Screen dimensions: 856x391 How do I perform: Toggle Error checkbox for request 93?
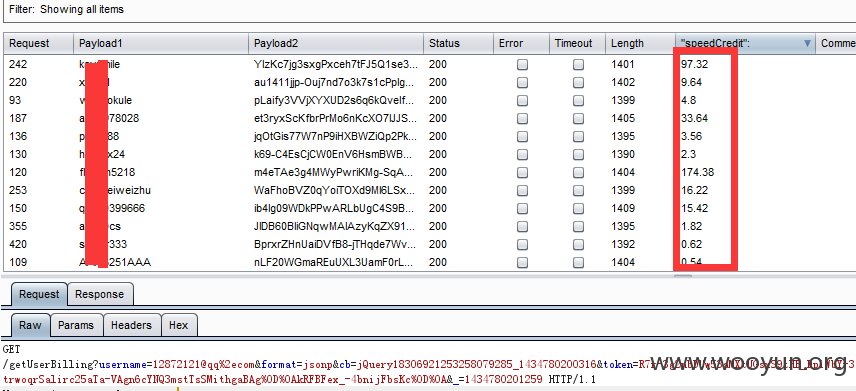coord(522,100)
